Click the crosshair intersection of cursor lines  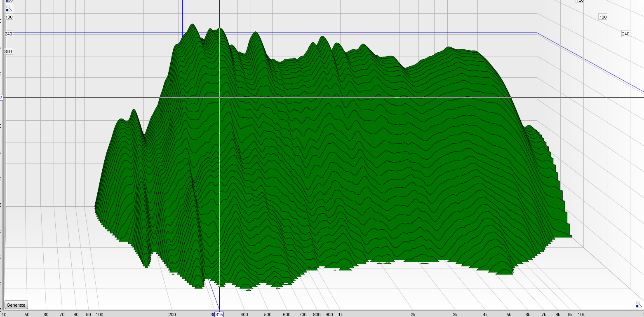pyautogui.click(x=219, y=98)
